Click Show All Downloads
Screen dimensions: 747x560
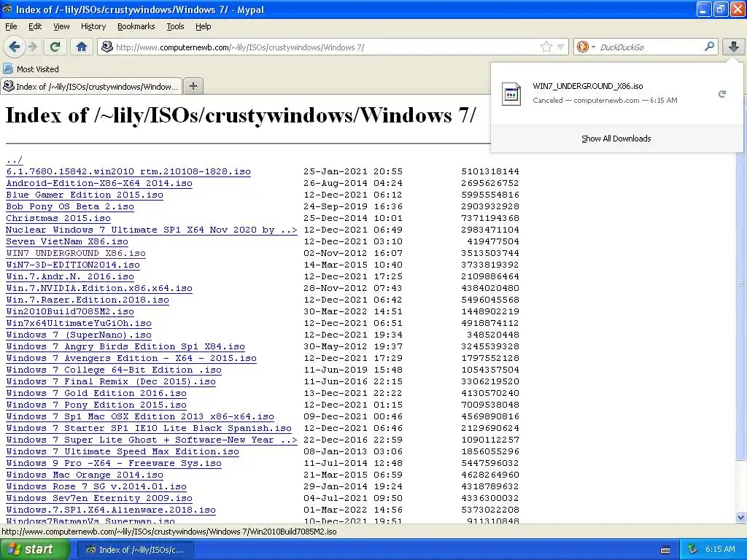pyautogui.click(x=616, y=139)
